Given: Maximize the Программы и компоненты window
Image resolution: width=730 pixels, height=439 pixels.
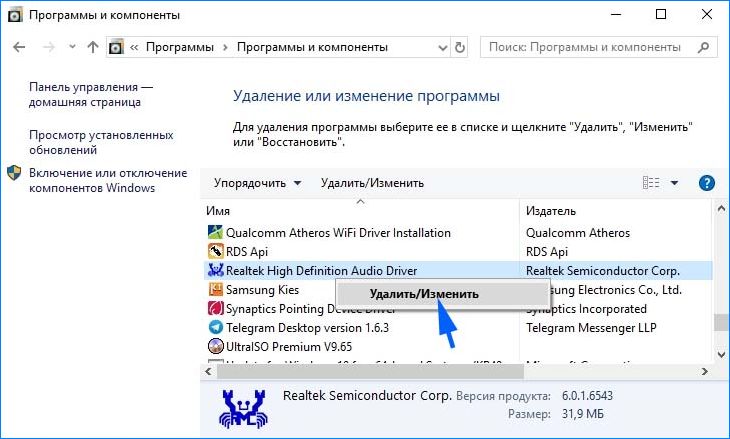Looking at the screenshot, I should pos(661,15).
